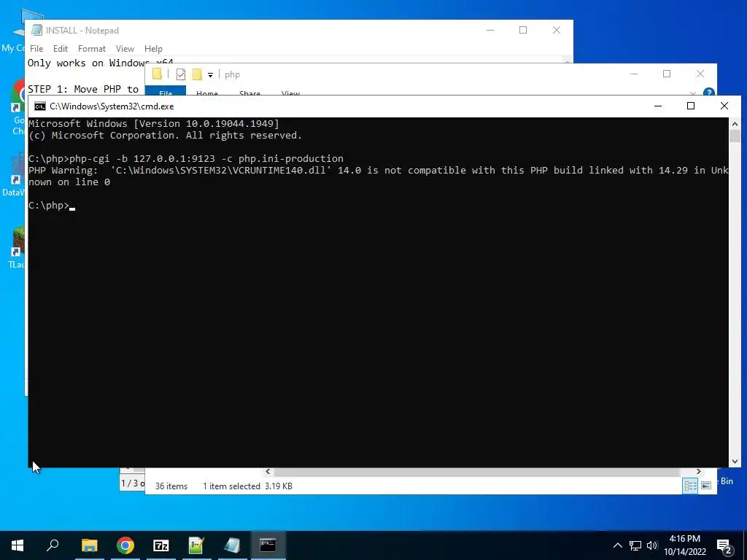
Task: Click Properties checkmark icon in Explorer toolbar
Action: (x=181, y=74)
